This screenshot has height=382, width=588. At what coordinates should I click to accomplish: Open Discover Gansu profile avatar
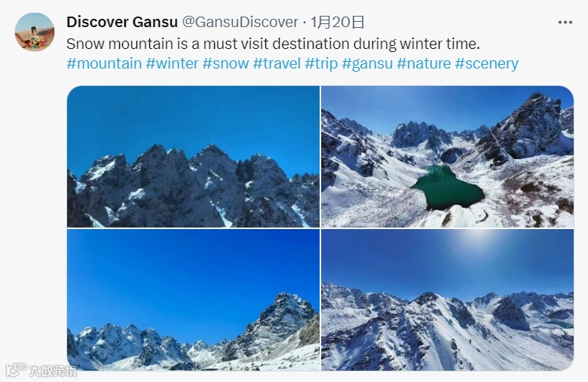tap(35, 32)
